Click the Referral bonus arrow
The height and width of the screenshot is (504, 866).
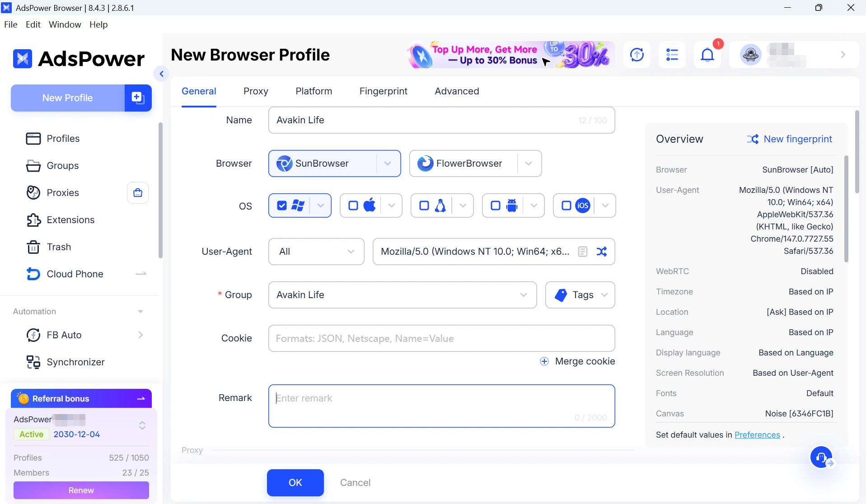[141, 398]
